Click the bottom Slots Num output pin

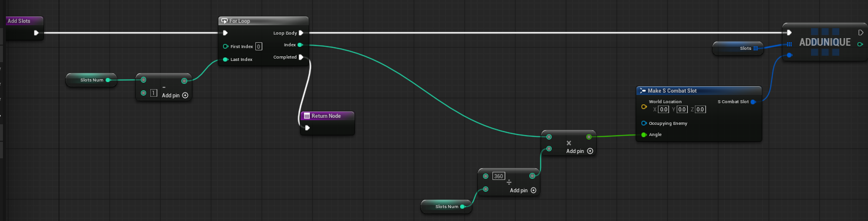click(462, 206)
